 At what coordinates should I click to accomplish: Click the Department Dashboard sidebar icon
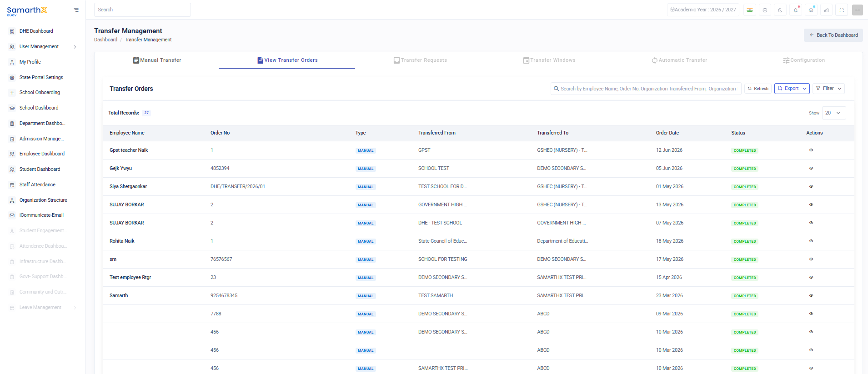pos(12,124)
